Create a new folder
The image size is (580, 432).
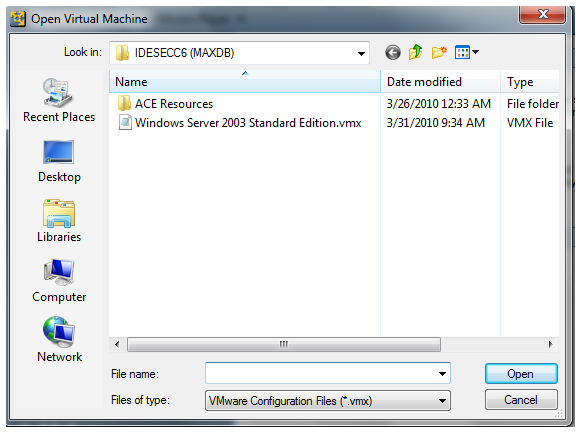439,52
